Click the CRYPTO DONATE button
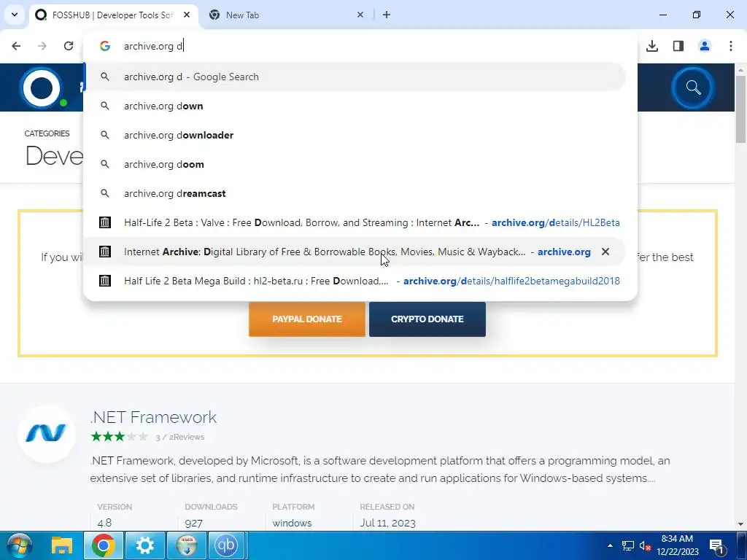The image size is (747, 560). pyautogui.click(x=427, y=319)
